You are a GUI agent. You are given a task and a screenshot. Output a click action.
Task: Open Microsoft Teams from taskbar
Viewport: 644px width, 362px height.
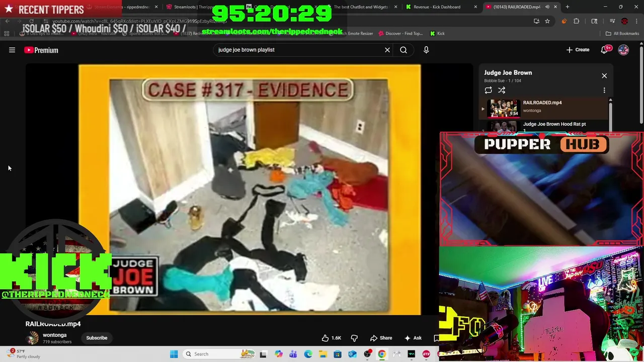[293, 354]
